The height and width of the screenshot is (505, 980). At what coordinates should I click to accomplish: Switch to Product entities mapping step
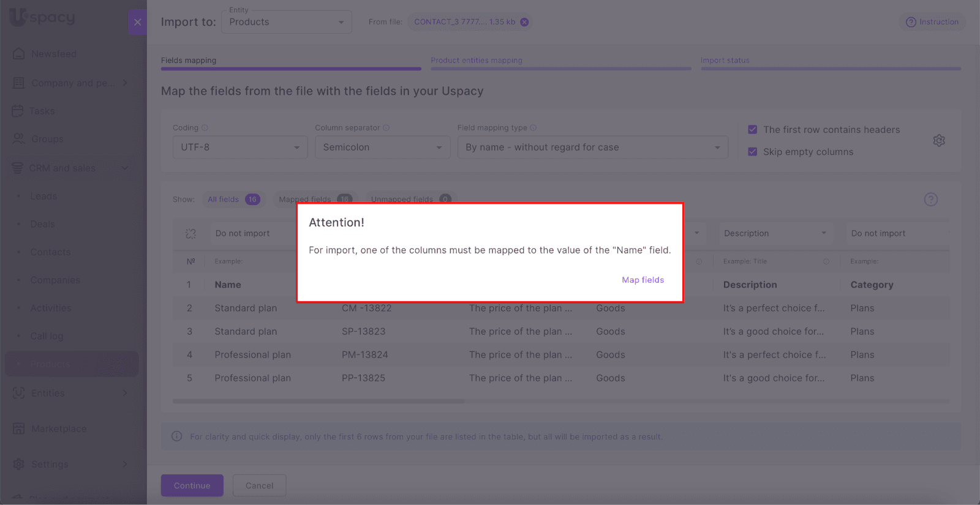pyautogui.click(x=477, y=61)
